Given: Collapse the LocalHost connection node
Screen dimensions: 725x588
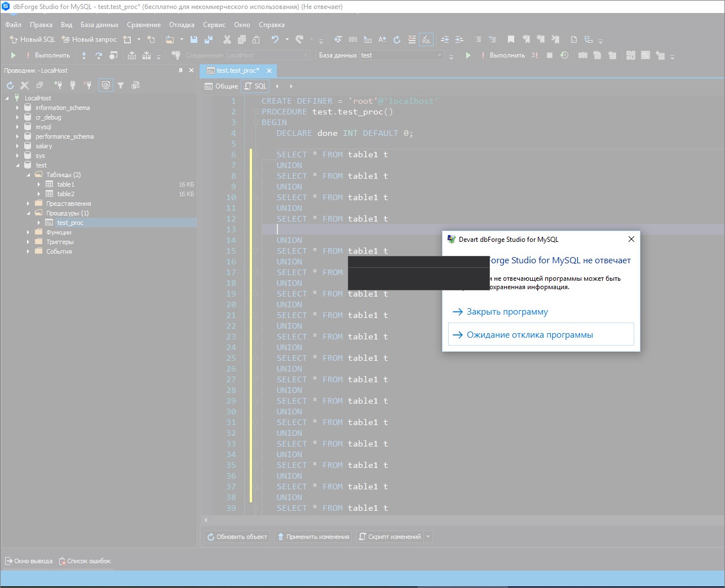Looking at the screenshot, I should pyautogui.click(x=7, y=98).
